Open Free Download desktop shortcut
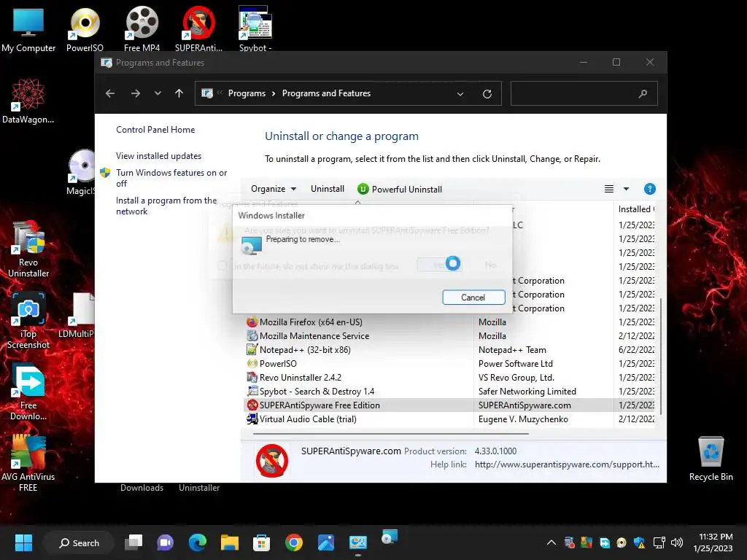The height and width of the screenshot is (560, 747). coord(28,392)
